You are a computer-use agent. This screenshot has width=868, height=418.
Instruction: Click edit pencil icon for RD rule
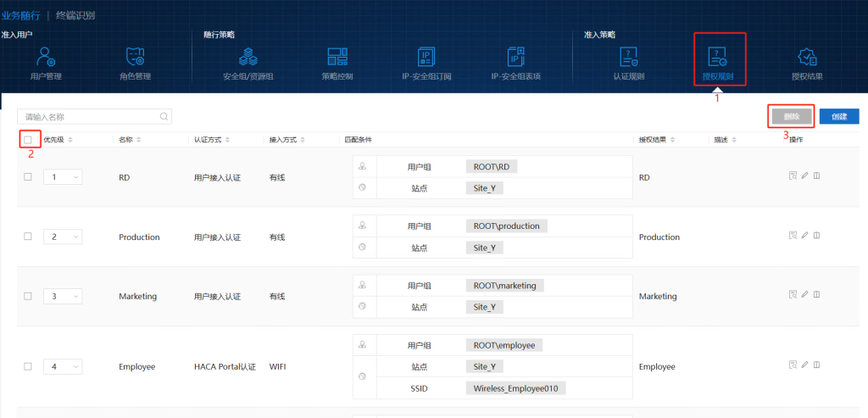tap(804, 176)
